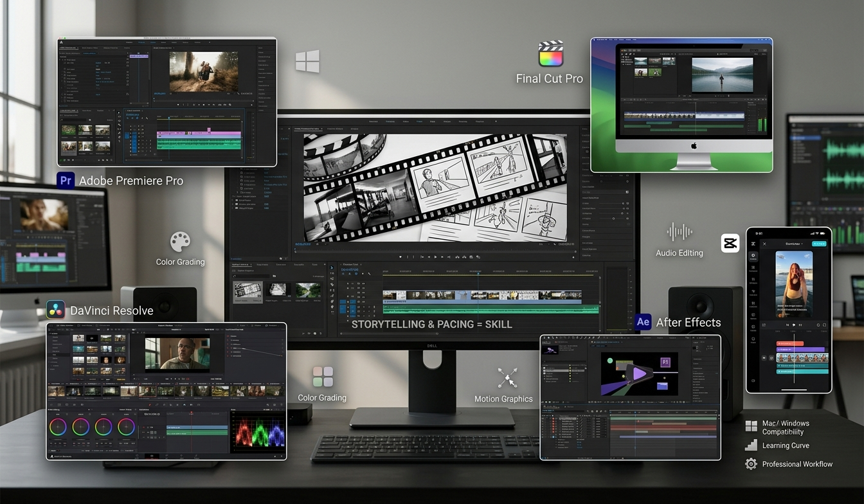Open the project name dropdown in CapCut phone
The width and height of the screenshot is (864, 504).
click(x=795, y=244)
